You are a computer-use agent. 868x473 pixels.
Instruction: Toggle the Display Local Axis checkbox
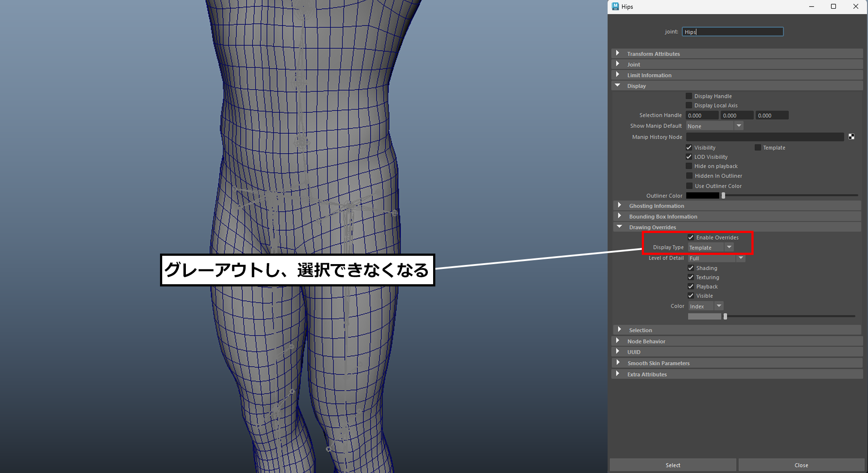coord(689,105)
